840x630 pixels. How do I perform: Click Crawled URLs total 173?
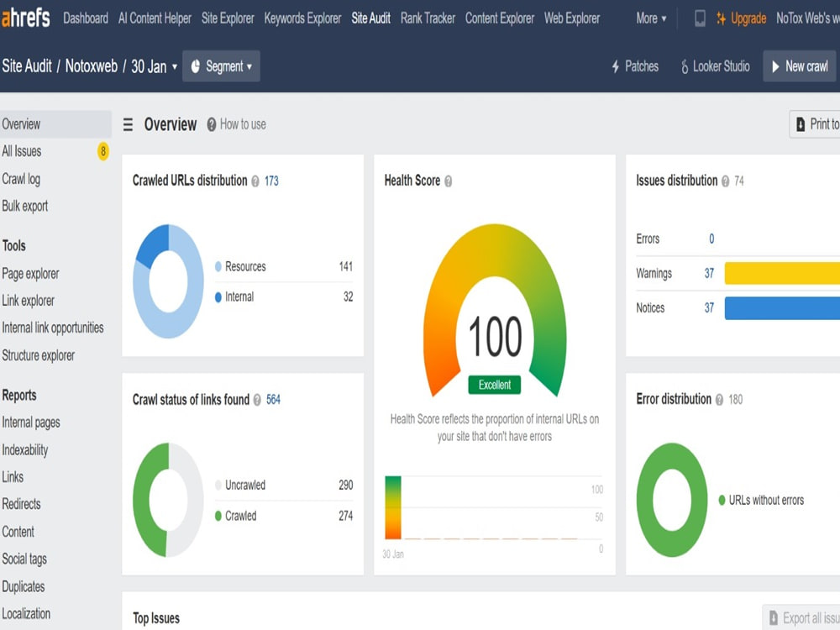tap(271, 181)
